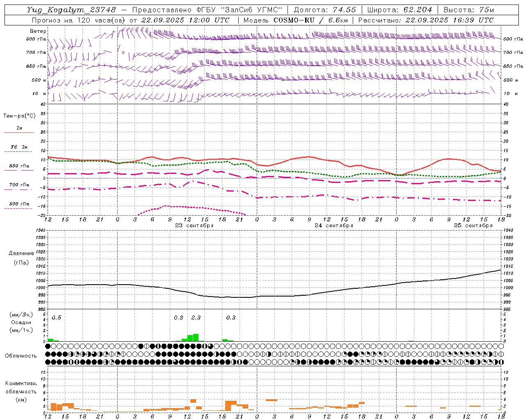Click the 'Облачность' cloudiness label

[x=21, y=356]
